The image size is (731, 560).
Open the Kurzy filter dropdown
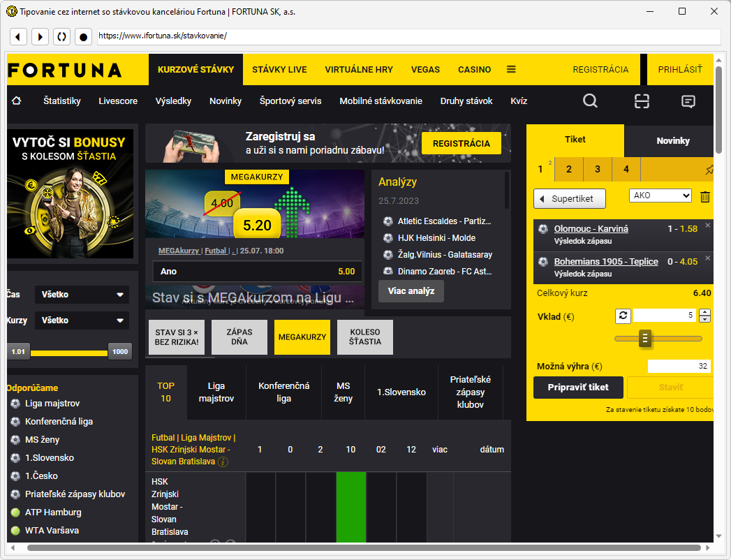[x=82, y=320]
